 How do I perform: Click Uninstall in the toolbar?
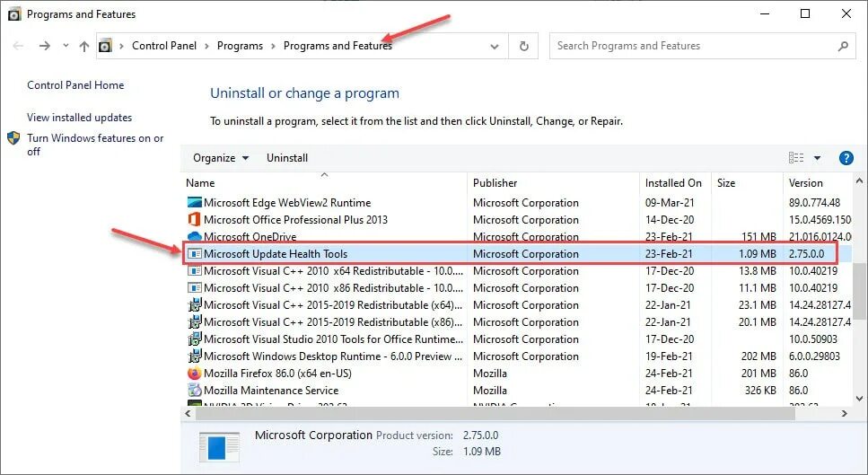(287, 158)
